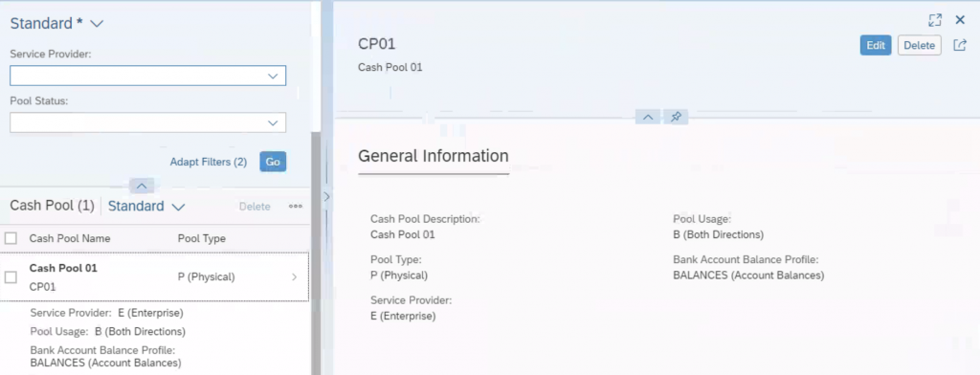This screenshot has height=375, width=980.
Task: Click B (Both Directions) value in General Information
Action: click(718, 235)
